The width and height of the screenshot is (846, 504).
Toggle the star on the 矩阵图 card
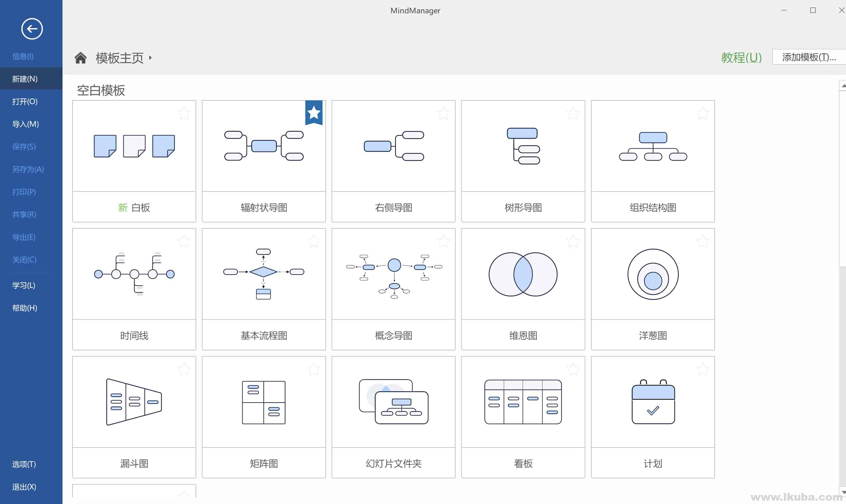click(314, 369)
